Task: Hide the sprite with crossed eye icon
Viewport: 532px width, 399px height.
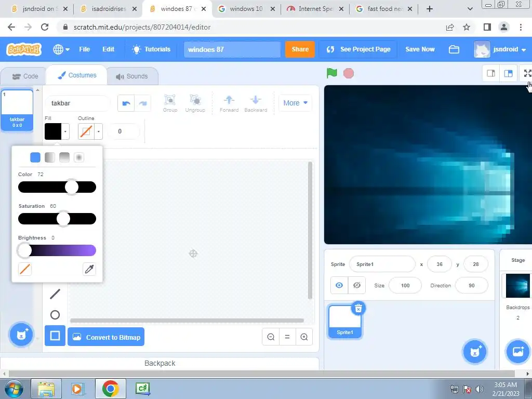Action: click(356, 285)
